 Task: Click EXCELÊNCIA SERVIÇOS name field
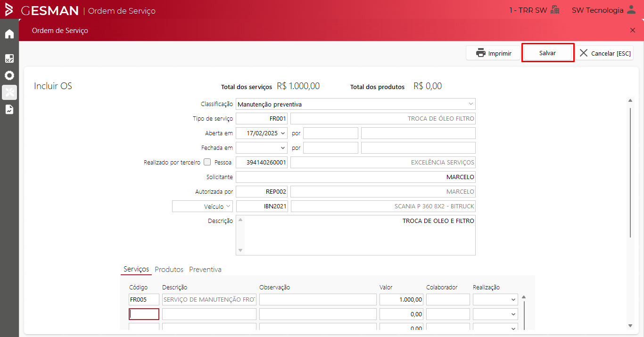383,163
